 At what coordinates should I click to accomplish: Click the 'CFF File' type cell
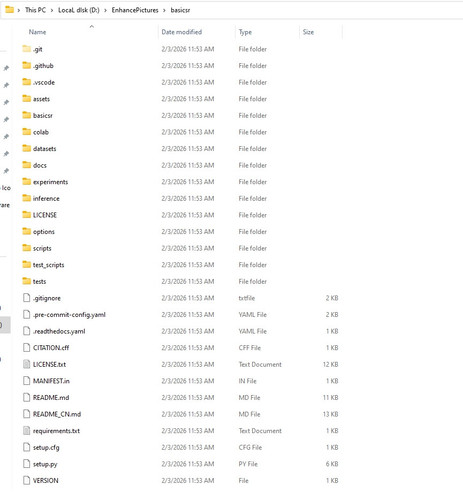[250, 348]
